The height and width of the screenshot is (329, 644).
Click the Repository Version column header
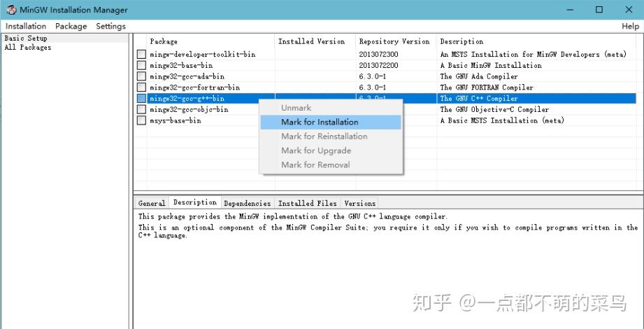[396, 41]
